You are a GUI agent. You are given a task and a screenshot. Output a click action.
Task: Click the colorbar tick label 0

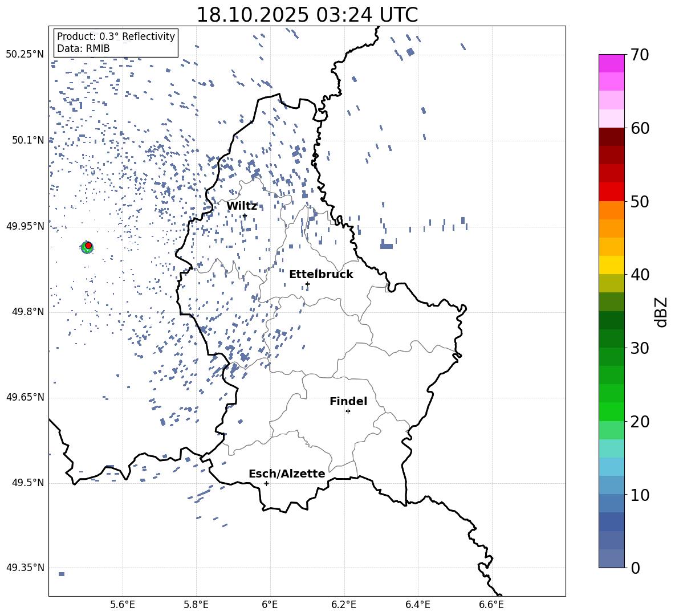(x=635, y=568)
